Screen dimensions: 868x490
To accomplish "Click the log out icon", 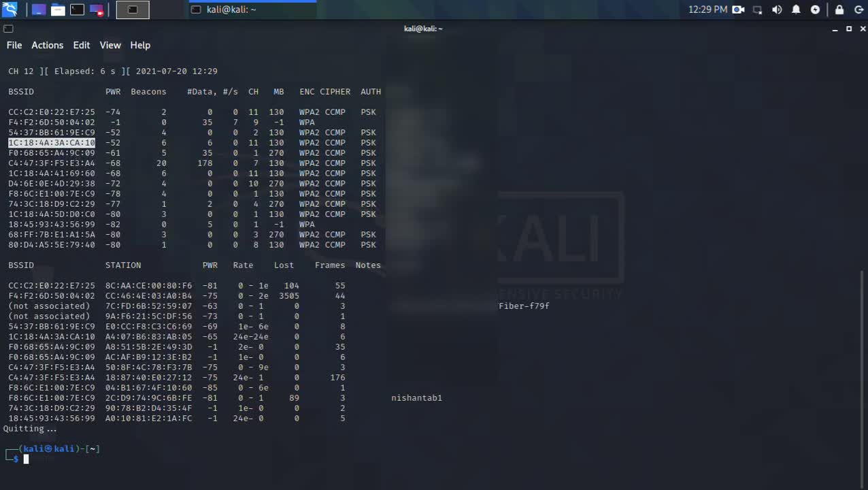I will pyautogui.click(x=858, y=10).
